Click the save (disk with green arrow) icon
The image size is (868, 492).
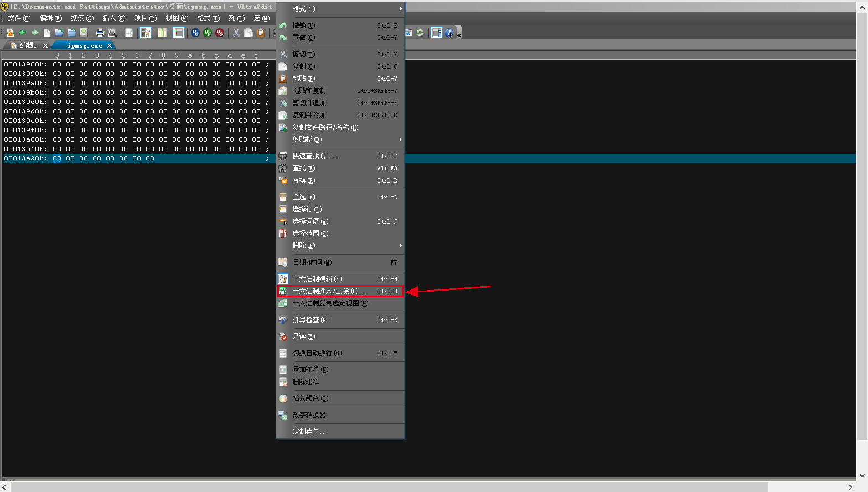click(84, 33)
